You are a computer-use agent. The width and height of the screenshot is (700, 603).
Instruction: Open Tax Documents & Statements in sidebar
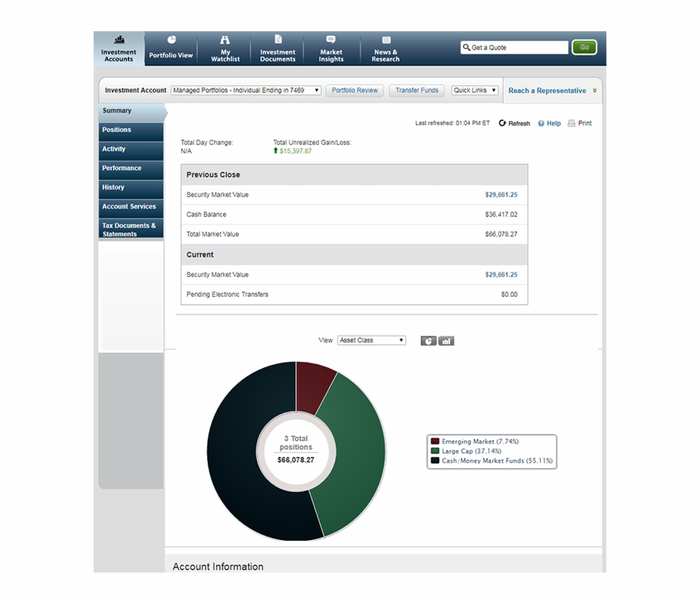click(x=131, y=229)
